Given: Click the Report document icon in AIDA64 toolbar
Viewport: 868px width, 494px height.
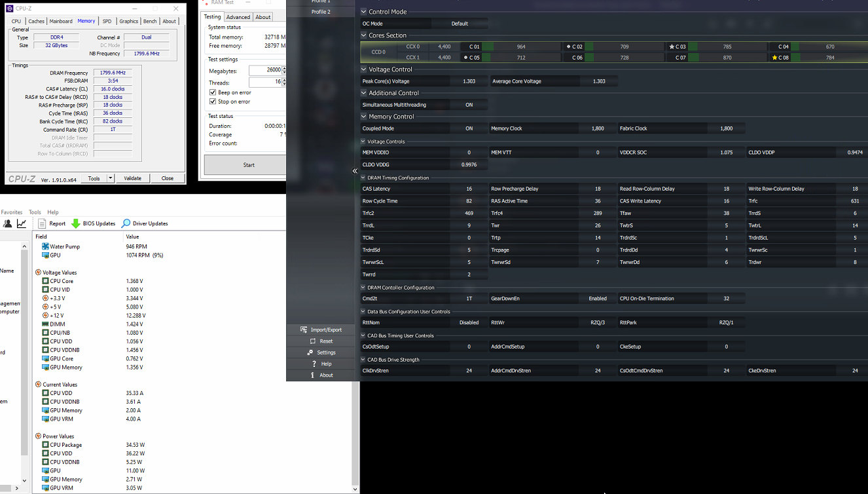Looking at the screenshot, I should 41,223.
